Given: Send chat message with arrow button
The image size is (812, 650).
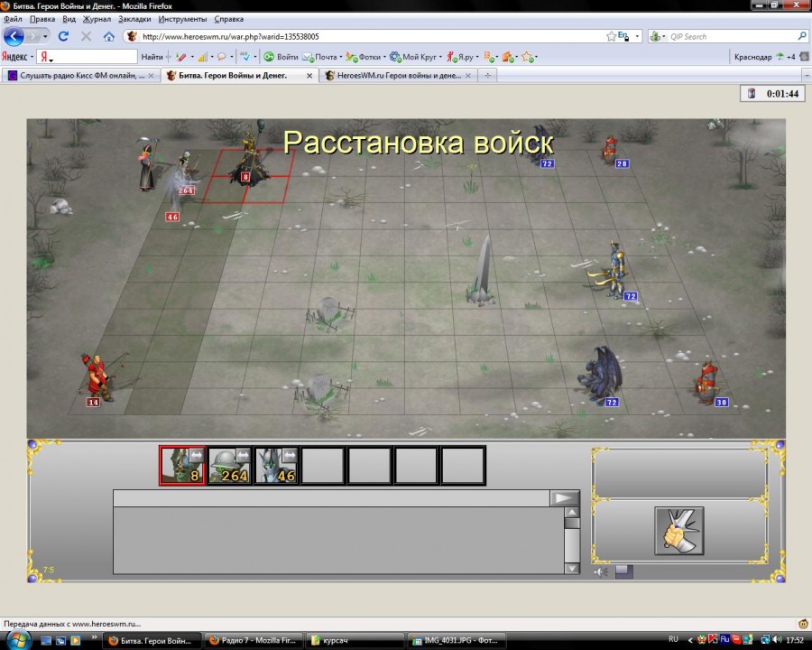Looking at the screenshot, I should [565, 498].
